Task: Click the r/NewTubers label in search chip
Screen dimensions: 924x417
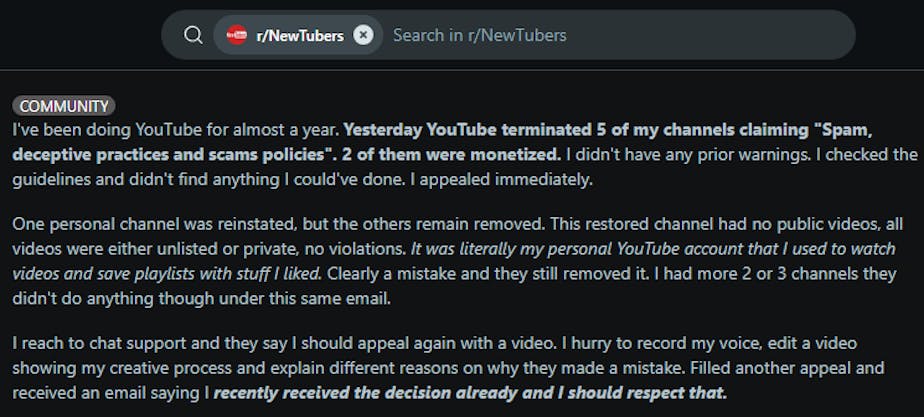Action: (299, 35)
